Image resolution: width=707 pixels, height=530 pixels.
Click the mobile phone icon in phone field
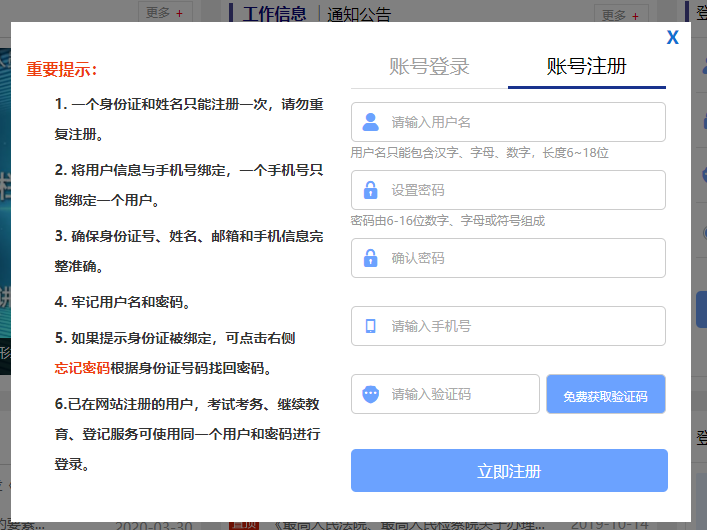[x=371, y=326]
